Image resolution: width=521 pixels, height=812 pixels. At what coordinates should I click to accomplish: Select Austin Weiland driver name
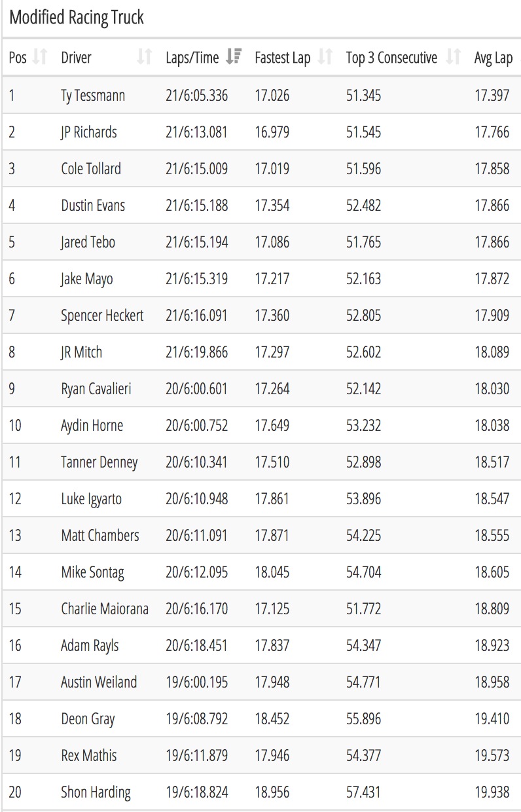99,682
